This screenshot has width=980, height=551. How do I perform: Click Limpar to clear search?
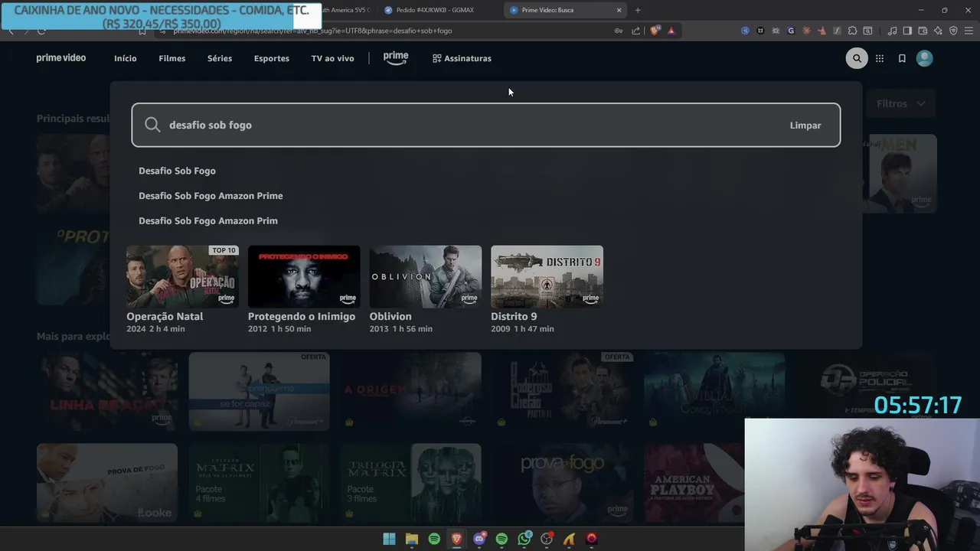(805, 126)
